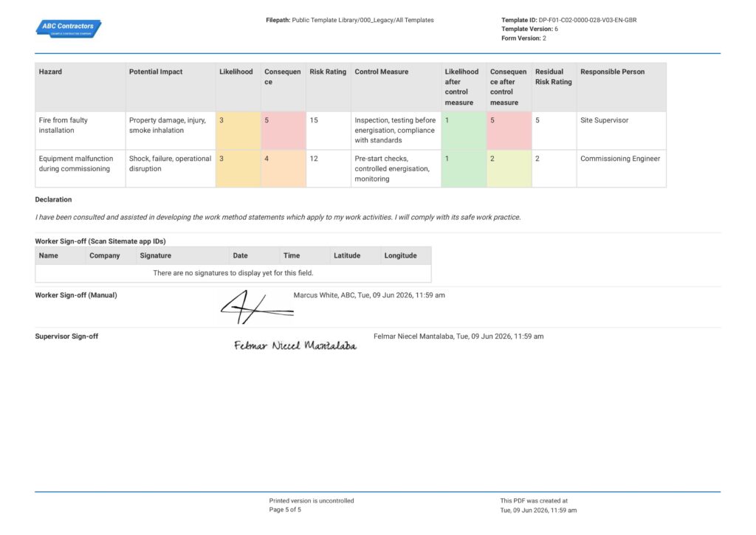The height and width of the screenshot is (535, 756).
Task: Click the Supervisor Sign-off label
Action: click(66, 336)
